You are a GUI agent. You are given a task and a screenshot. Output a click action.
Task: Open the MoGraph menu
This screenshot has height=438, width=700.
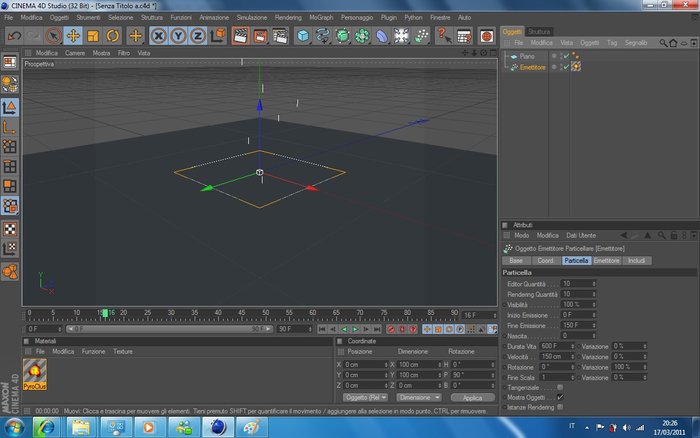tap(321, 17)
